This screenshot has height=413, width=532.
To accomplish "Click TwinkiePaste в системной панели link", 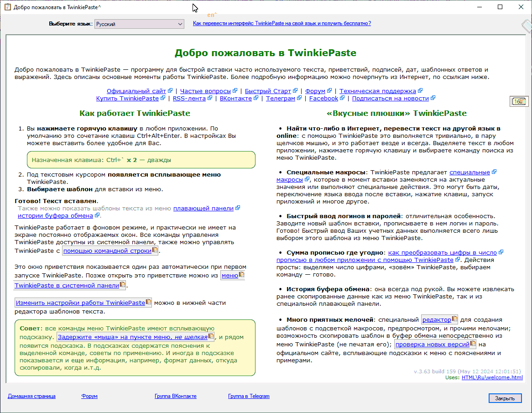I will tap(67, 285).
